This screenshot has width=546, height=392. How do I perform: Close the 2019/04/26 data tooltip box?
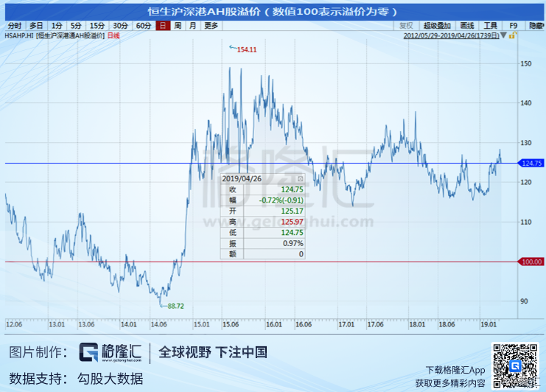300,178
